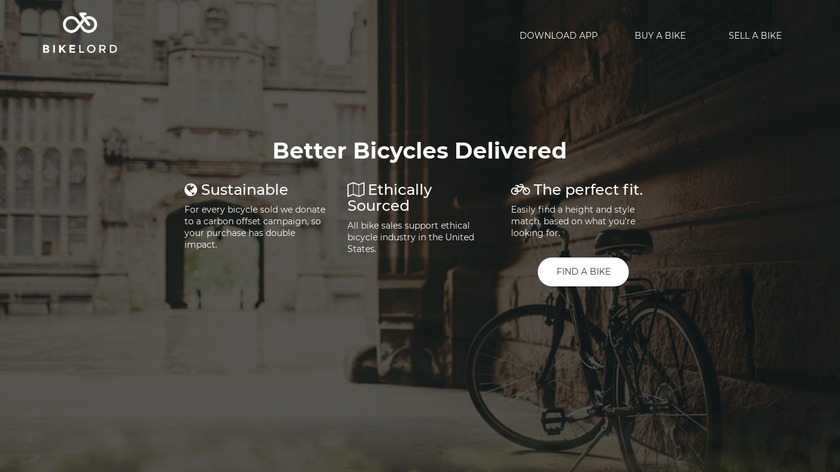Click the height and style match paragraph
The height and width of the screenshot is (472, 840).
(x=573, y=221)
